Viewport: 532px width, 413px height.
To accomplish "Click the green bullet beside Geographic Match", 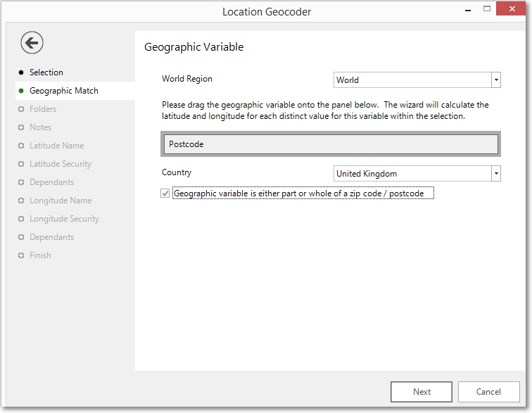I will (21, 91).
